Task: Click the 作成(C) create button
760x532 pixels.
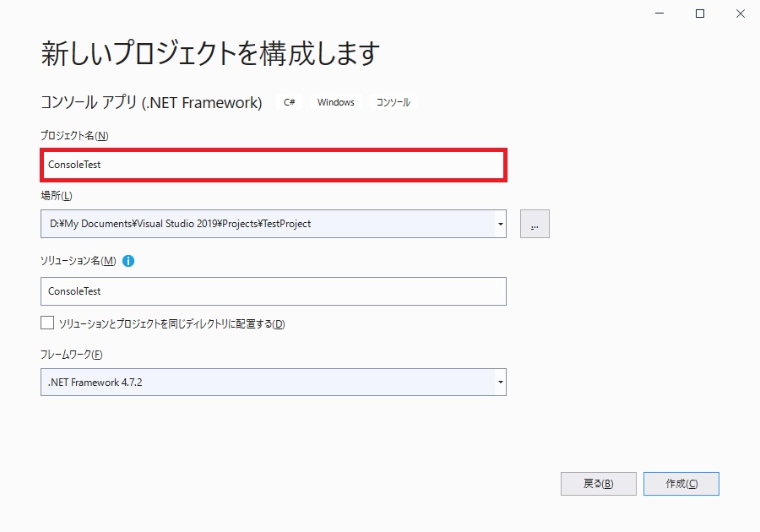Action: point(681,484)
